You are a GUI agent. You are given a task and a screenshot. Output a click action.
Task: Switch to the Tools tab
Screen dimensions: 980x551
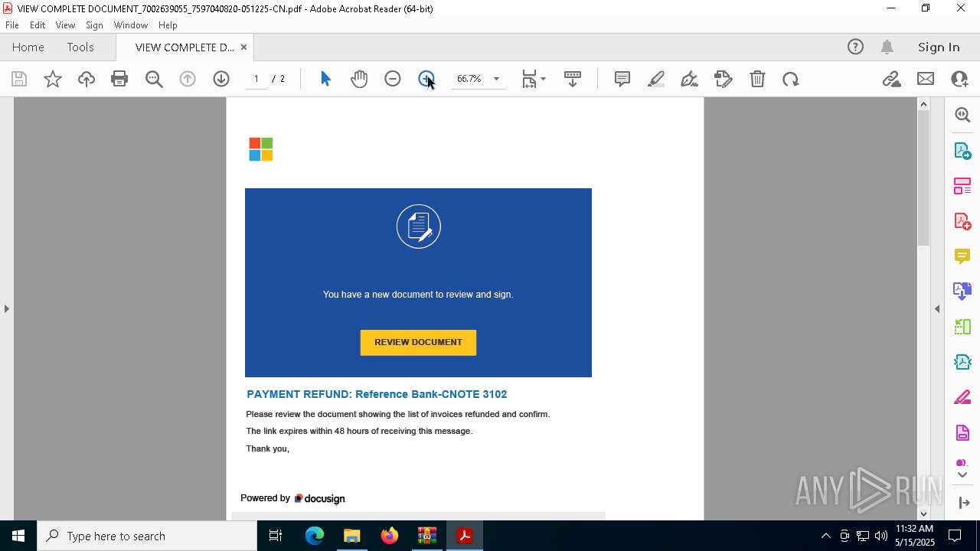[x=80, y=47]
